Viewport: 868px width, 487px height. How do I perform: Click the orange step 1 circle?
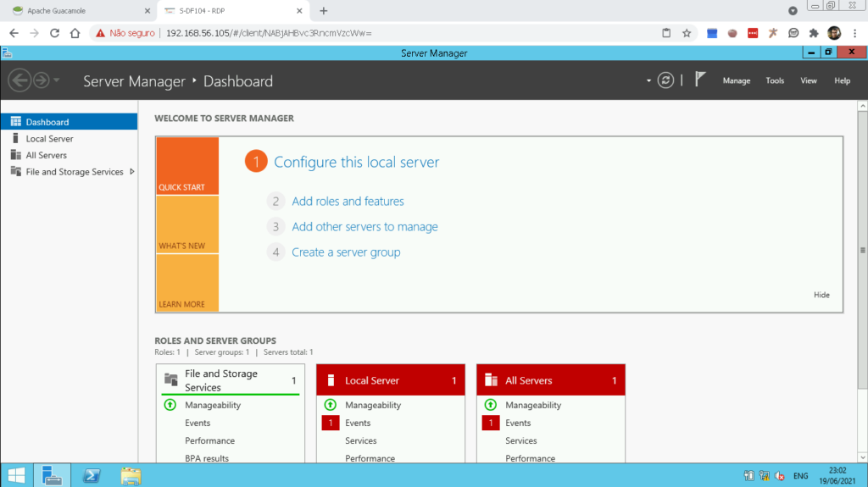pyautogui.click(x=256, y=161)
